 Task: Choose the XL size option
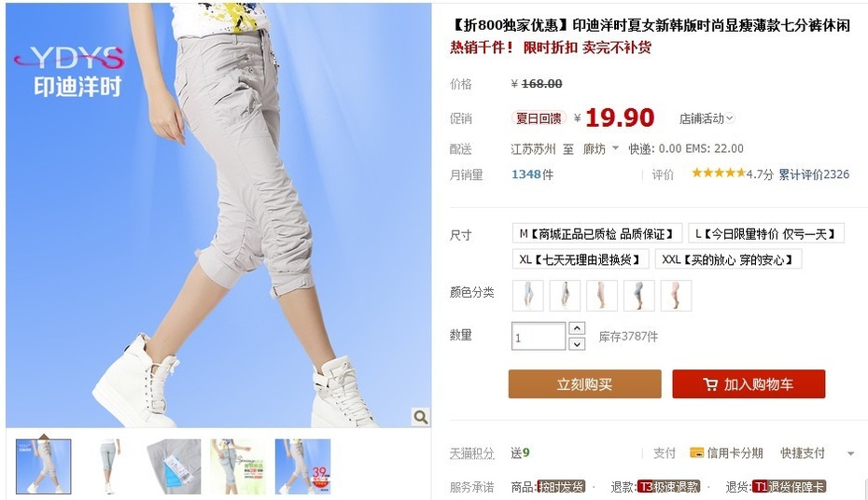581,258
